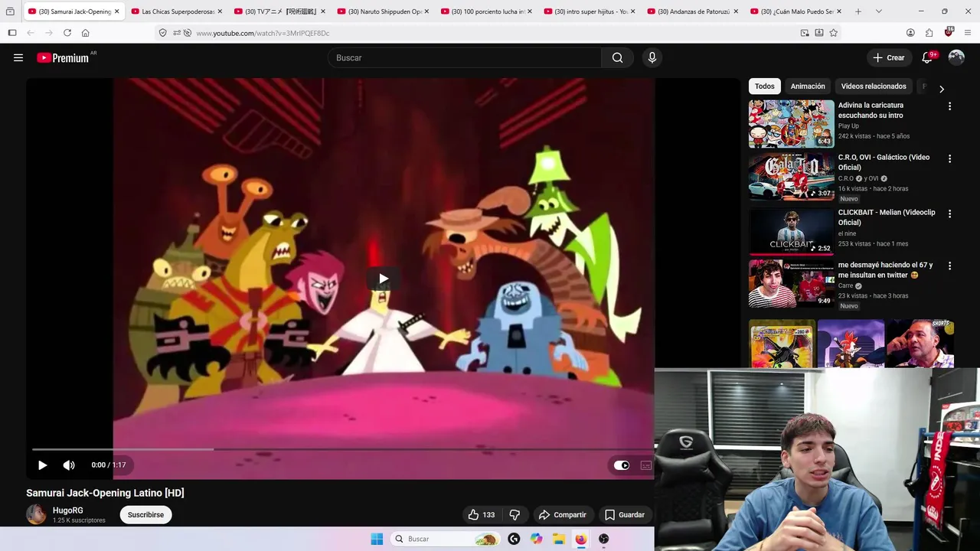Click the Crear create button
Viewport: 980px width, 551px height.
(889, 57)
